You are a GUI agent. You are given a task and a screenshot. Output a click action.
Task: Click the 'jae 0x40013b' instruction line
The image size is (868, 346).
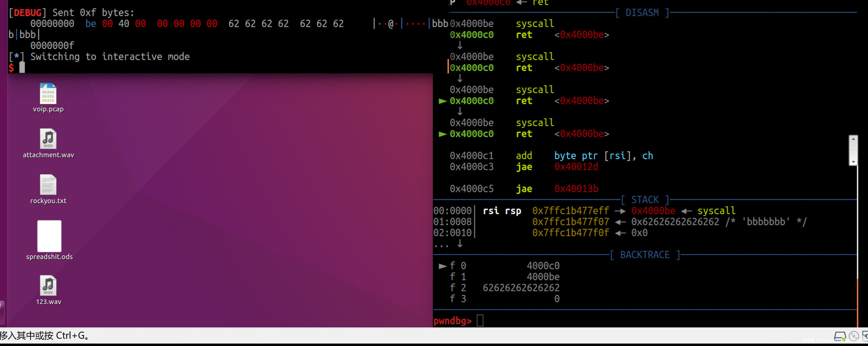pos(557,189)
